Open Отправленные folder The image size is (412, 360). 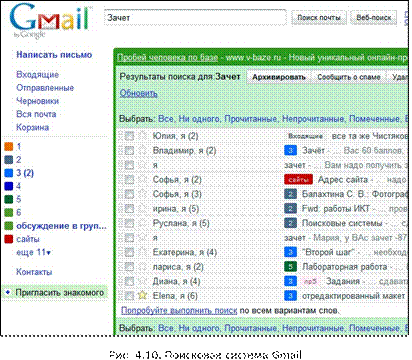click(45, 88)
